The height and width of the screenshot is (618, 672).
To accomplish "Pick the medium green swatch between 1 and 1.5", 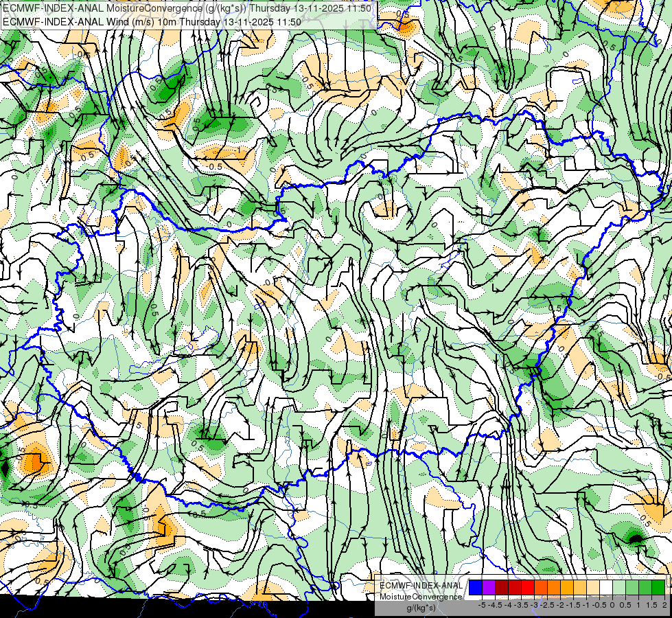I will [645, 587].
